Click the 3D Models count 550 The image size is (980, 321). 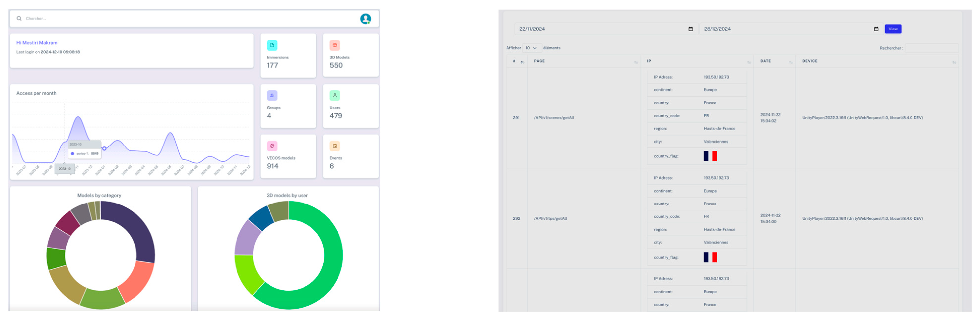pyautogui.click(x=336, y=65)
